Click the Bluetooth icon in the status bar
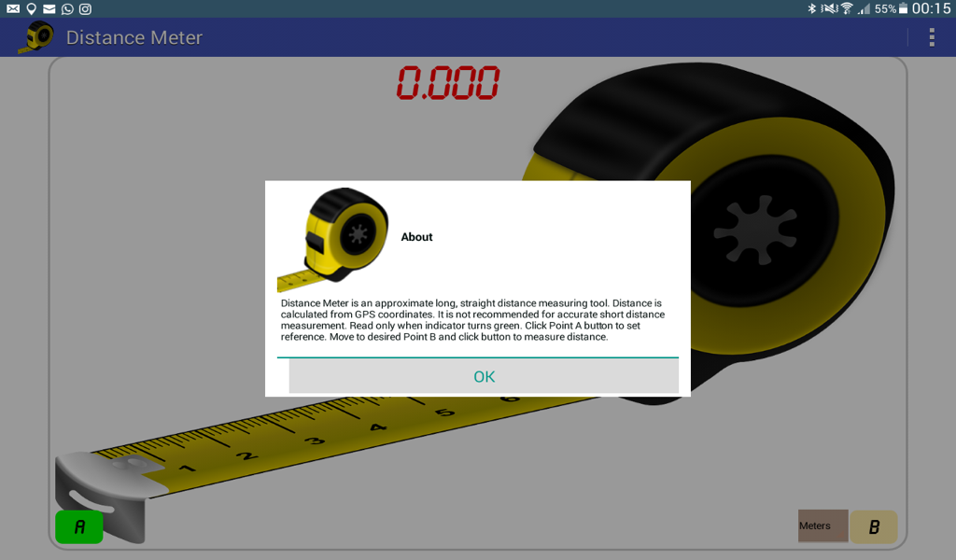 pyautogui.click(x=812, y=9)
